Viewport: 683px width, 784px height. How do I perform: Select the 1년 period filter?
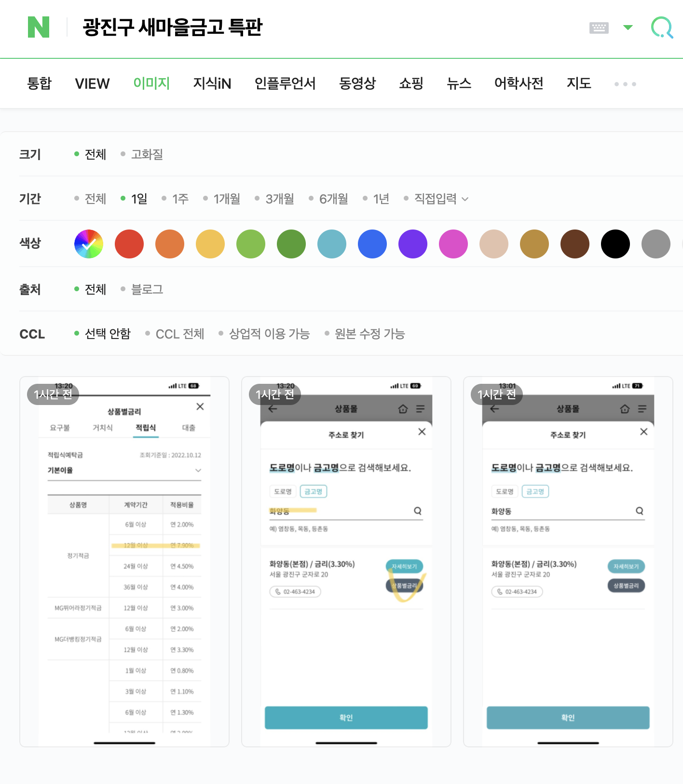click(x=376, y=199)
